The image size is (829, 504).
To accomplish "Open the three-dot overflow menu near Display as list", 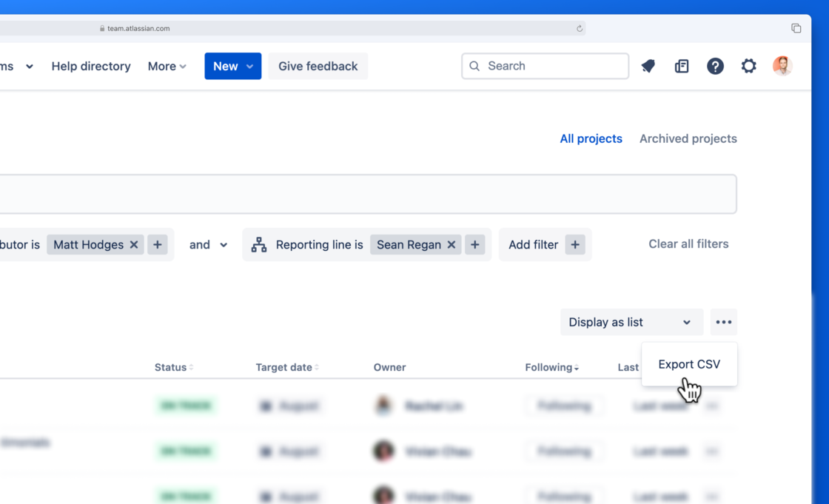I will tap(723, 322).
